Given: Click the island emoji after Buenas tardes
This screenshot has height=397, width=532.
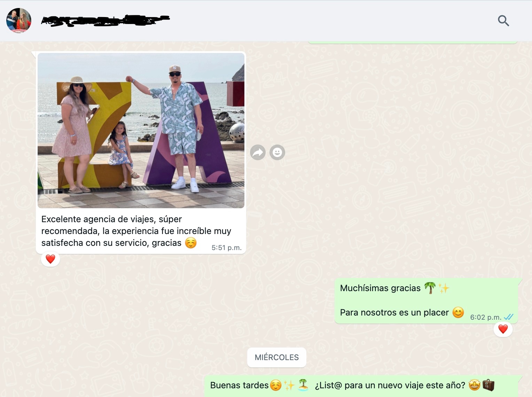Looking at the screenshot, I should tap(303, 385).
